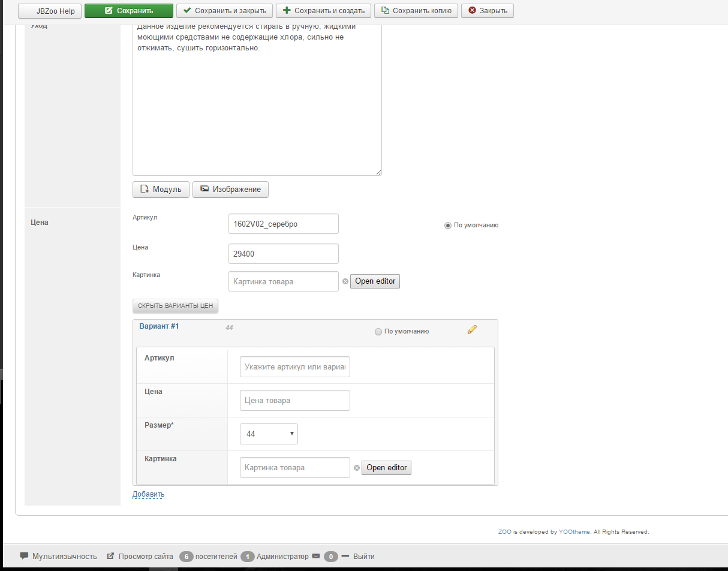Collapse prices with Скрыть варианты цен
The height and width of the screenshot is (571, 728).
tap(175, 306)
